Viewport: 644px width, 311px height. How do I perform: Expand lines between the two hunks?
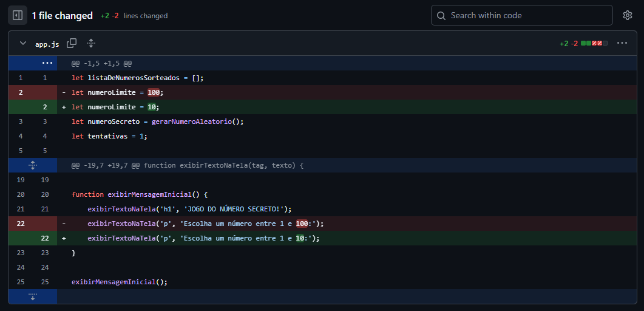point(33,166)
